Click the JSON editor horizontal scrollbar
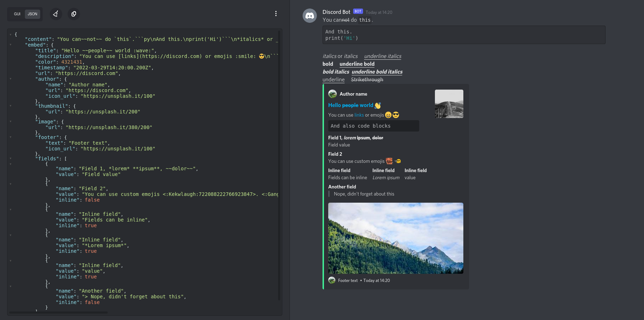The height and width of the screenshot is (320, 644). click(58, 313)
